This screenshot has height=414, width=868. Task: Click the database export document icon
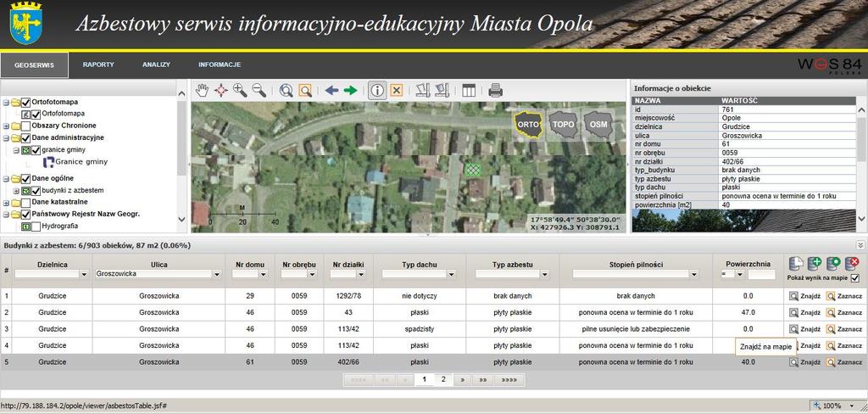click(x=795, y=264)
